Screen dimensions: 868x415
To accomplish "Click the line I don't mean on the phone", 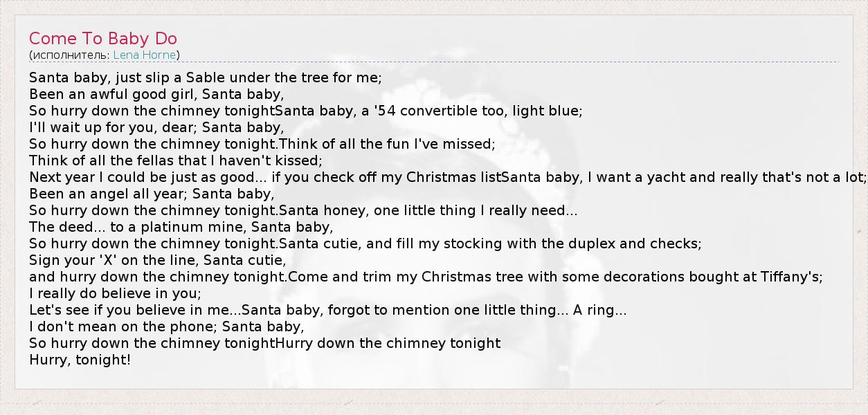I will (166, 326).
